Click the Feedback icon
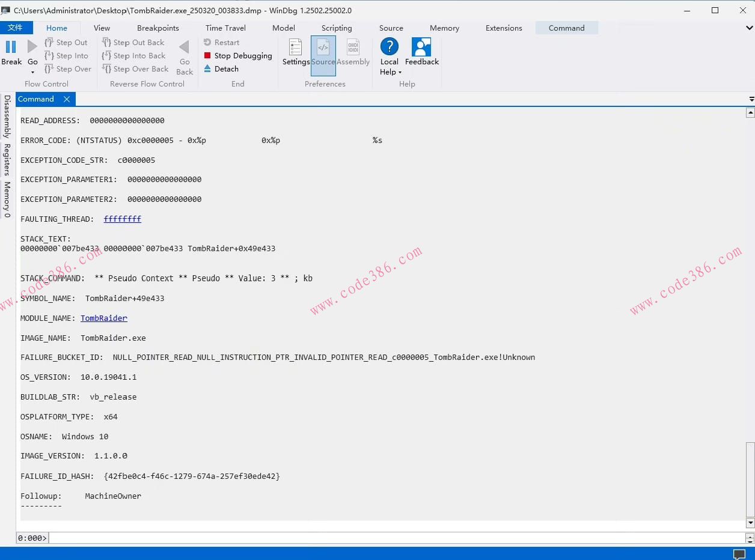755x560 pixels. click(421, 47)
